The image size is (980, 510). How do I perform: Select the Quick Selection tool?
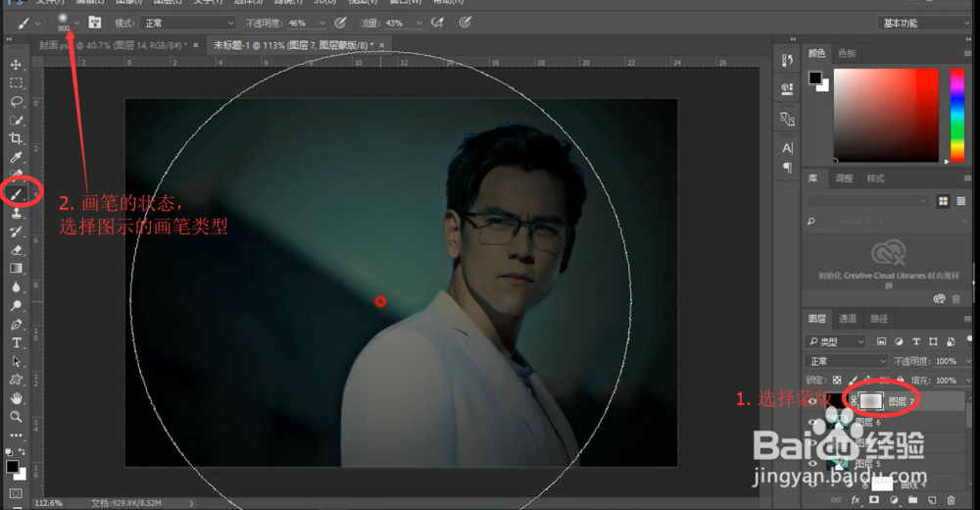point(17,121)
